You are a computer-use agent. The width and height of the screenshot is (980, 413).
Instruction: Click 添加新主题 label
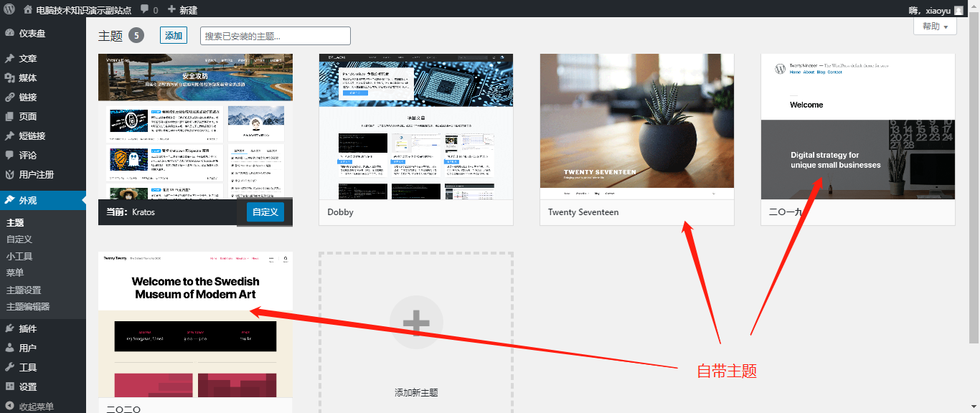tap(416, 393)
